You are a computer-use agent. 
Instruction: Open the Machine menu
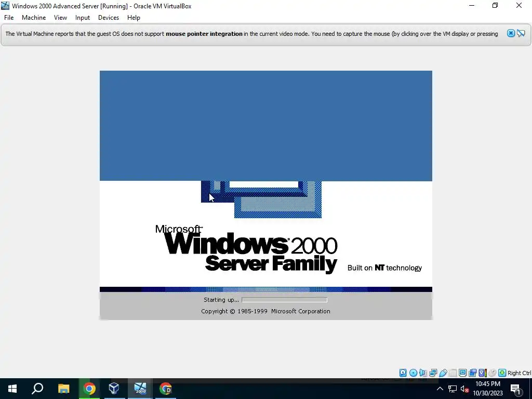(x=34, y=18)
